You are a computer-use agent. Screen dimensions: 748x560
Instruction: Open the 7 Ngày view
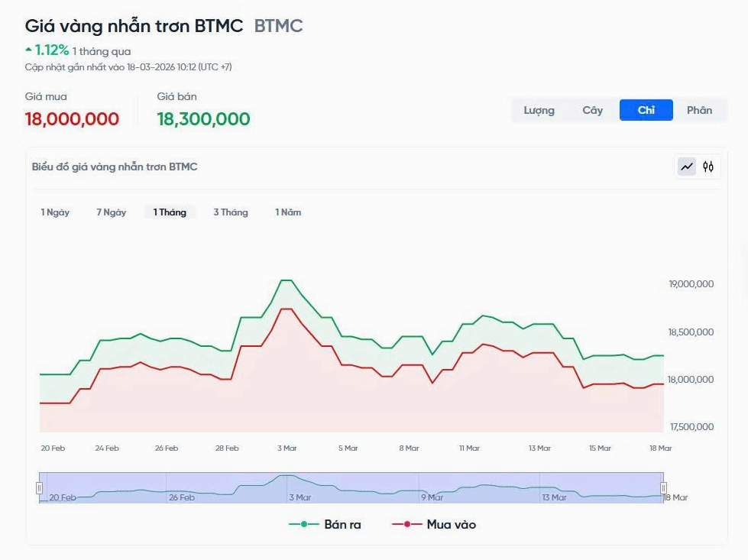click(x=111, y=212)
